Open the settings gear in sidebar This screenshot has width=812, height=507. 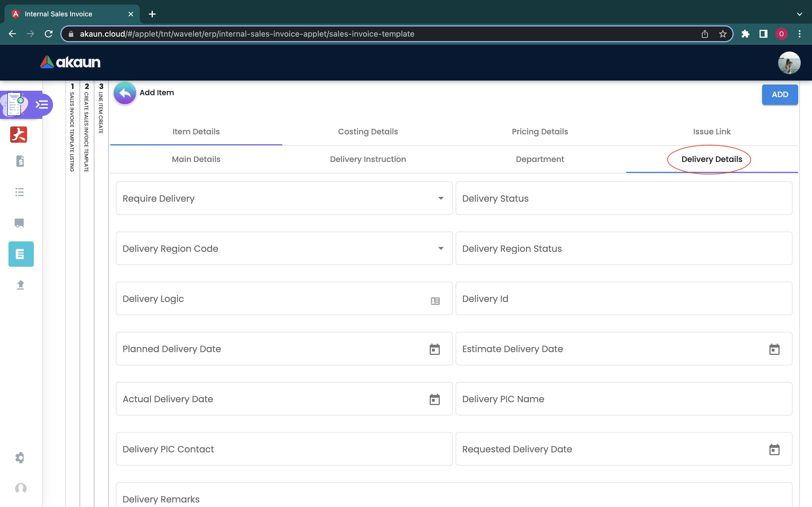(20, 457)
